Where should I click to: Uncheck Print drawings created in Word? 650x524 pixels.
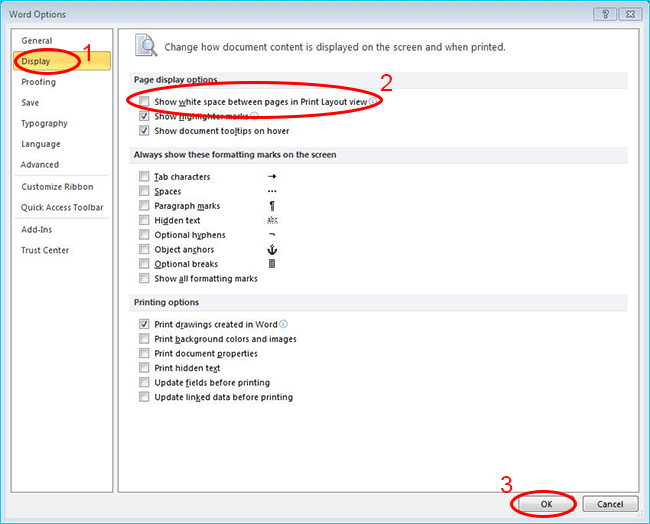[144, 324]
